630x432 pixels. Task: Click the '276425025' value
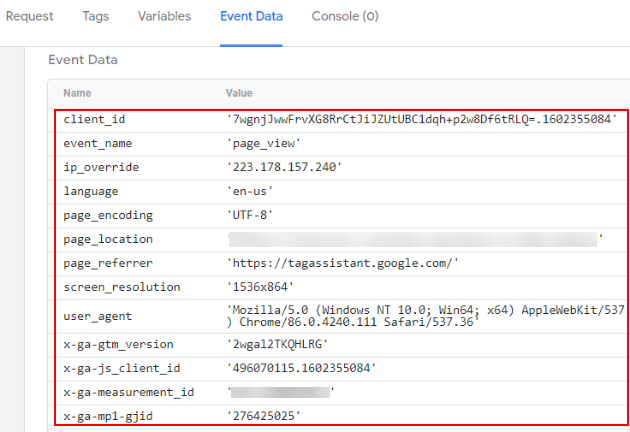(x=264, y=416)
